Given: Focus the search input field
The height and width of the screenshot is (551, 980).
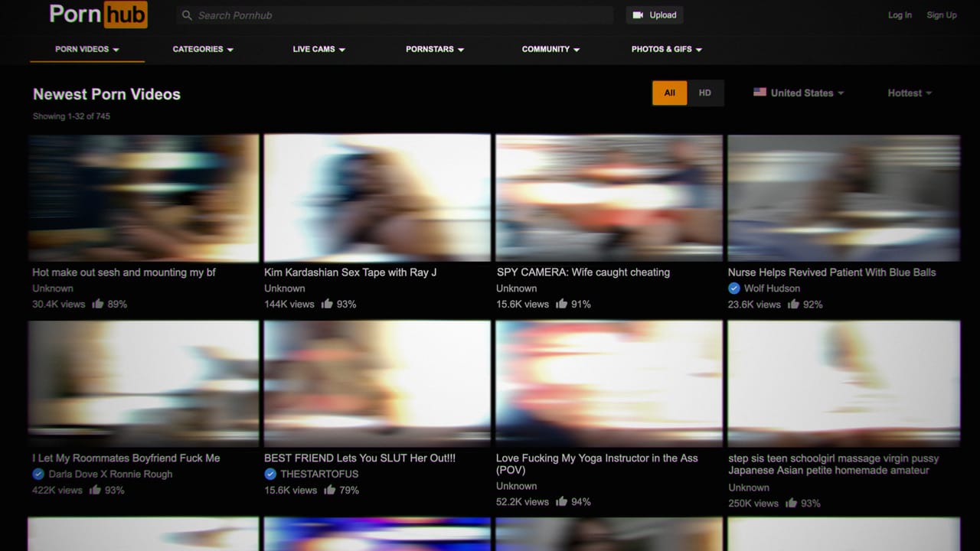Looking at the screenshot, I should pos(395,15).
